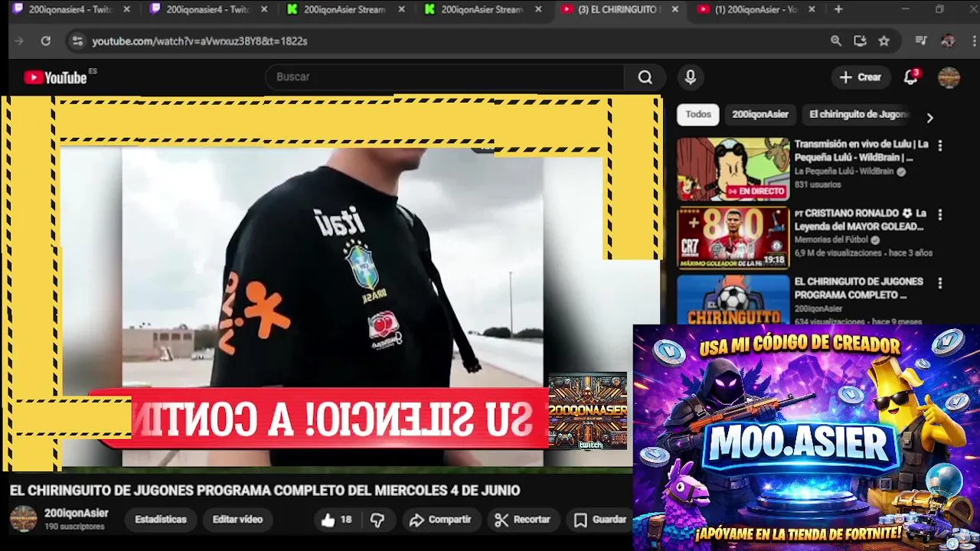This screenshot has width=980, height=551.
Task: Open site information icon beside the URL
Action: coord(77,41)
